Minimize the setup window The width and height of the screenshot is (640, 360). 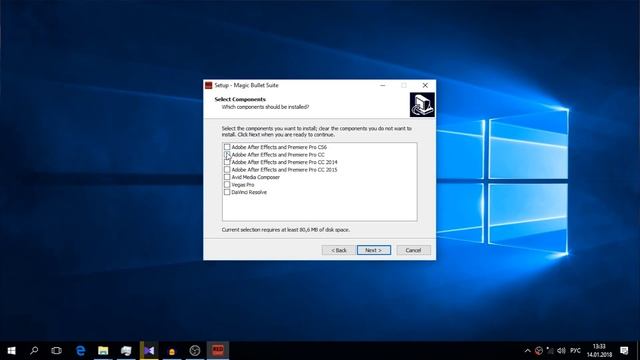pyautogui.click(x=382, y=85)
